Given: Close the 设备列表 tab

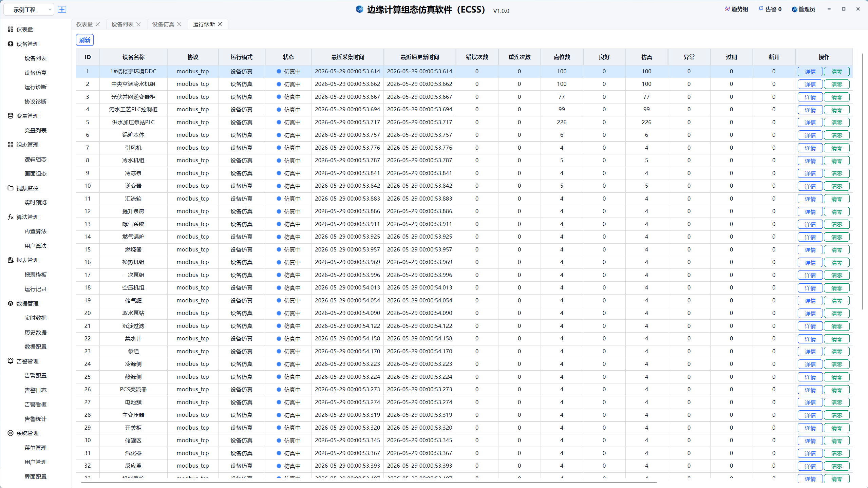Looking at the screenshot, I should [x=138, y=24].
